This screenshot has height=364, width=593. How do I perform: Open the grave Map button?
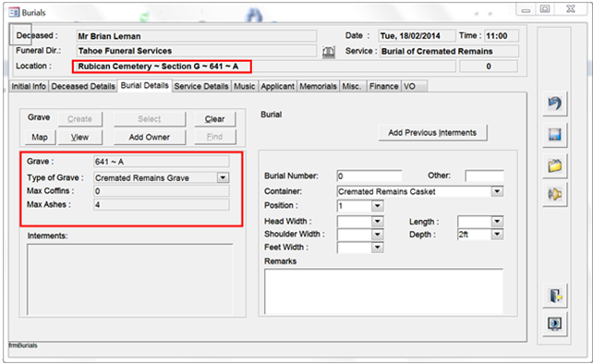[40, 137]
